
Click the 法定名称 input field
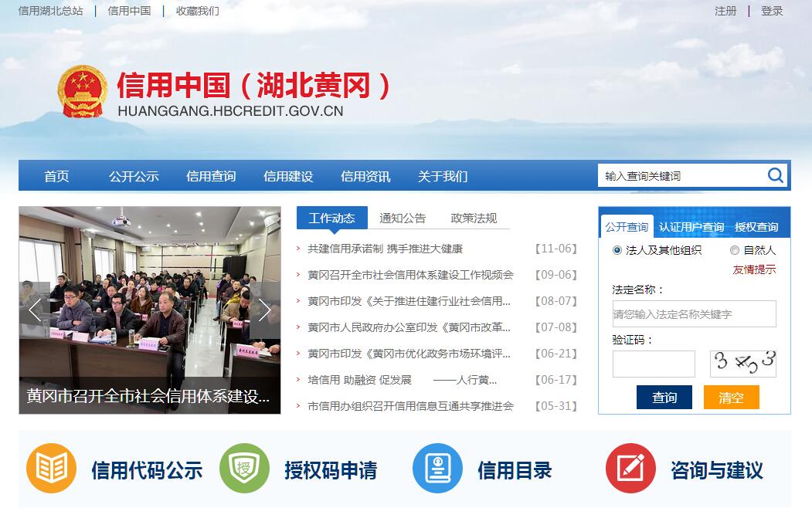pyautogui.click(x=694, y=314)
